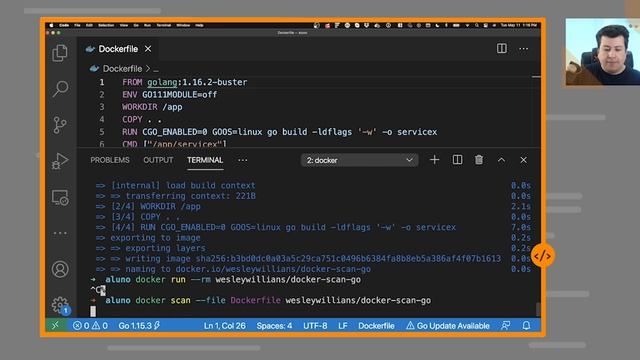Click the Dockerfile breadcrumb item
Viewport: 640px width, 360px height.
pos(122,69)
